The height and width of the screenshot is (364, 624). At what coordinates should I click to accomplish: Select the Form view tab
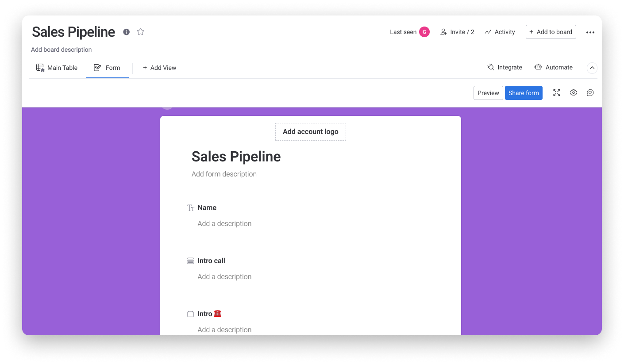[x=107, y=68]
